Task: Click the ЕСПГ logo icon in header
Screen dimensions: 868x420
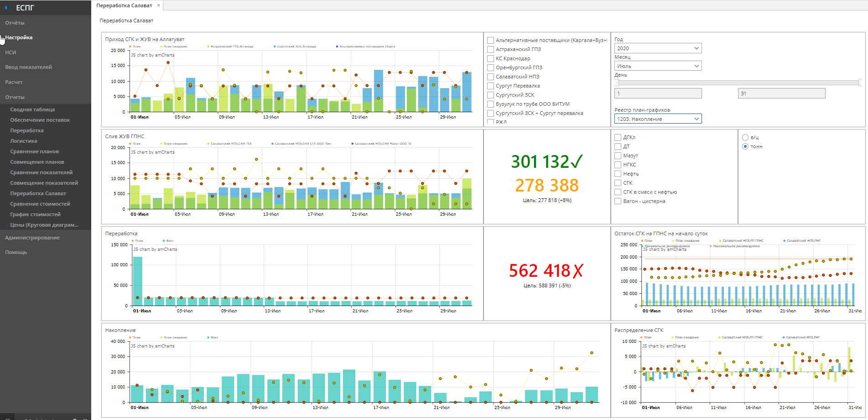Action: tap(6, 8)
